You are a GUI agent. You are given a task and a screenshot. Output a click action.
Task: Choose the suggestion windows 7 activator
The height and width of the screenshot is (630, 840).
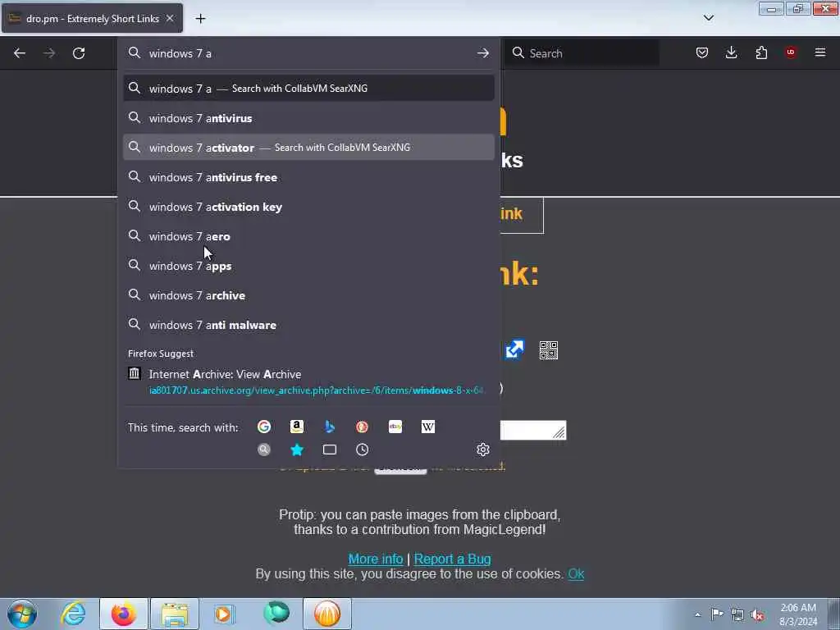pos(308,148)
